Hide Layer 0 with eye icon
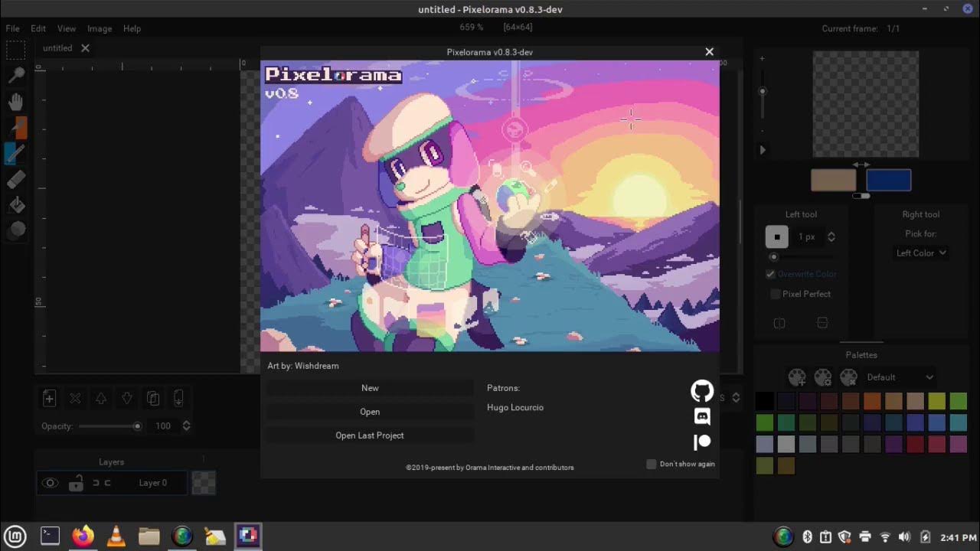Viewport: 980px width, 551px height. pos(51,483)
